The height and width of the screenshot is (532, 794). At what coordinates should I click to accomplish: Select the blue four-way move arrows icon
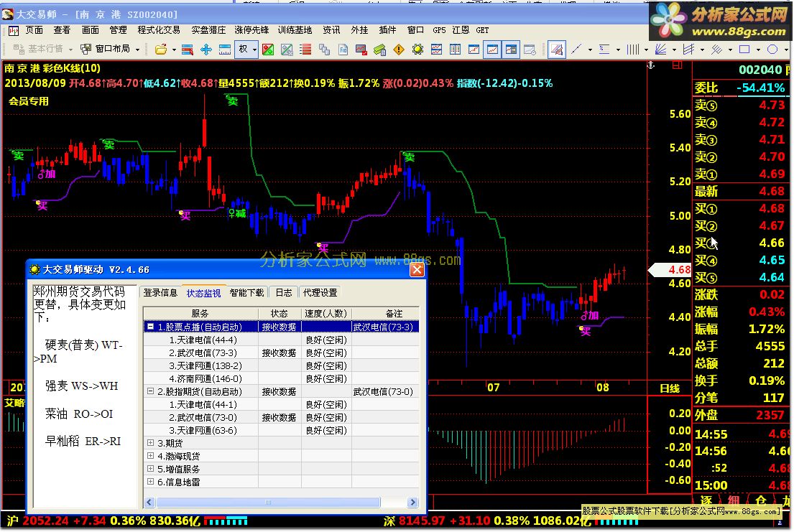(206, 50)
